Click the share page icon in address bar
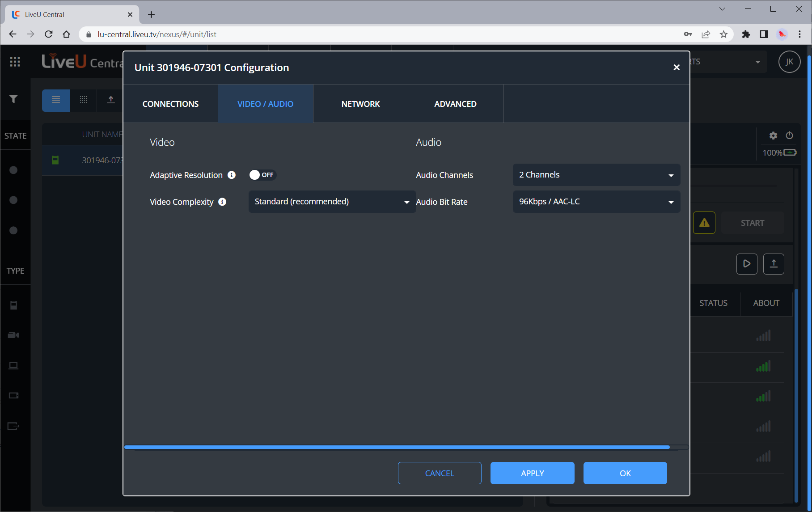The height and width of the screenshot is (512, 812). [706, 34]
